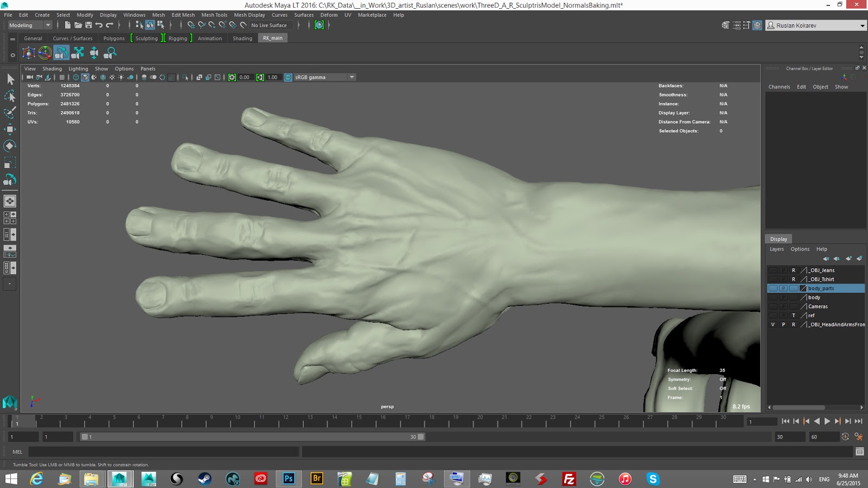This screenshot has width=868, height=488.
Task: Open the Layers menu in Layer Editor
Action: point(777,249)
